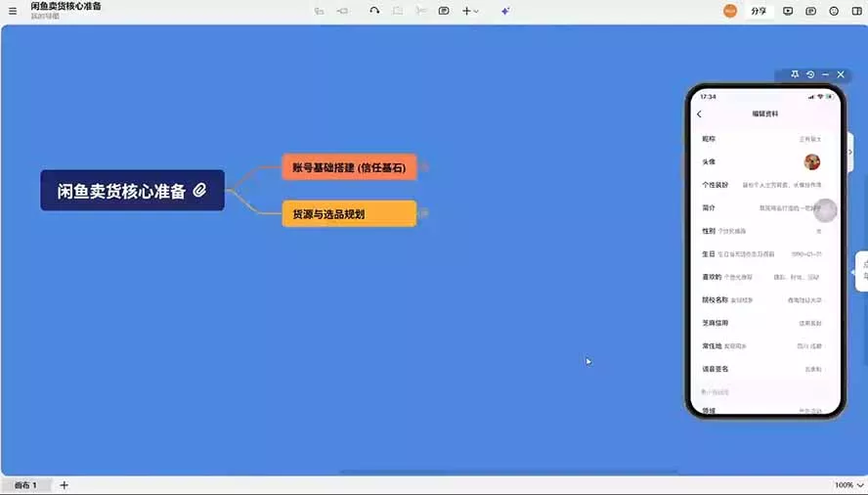
Task: Tap the 院校名称 row in phone
Action: tap(765, 300)
